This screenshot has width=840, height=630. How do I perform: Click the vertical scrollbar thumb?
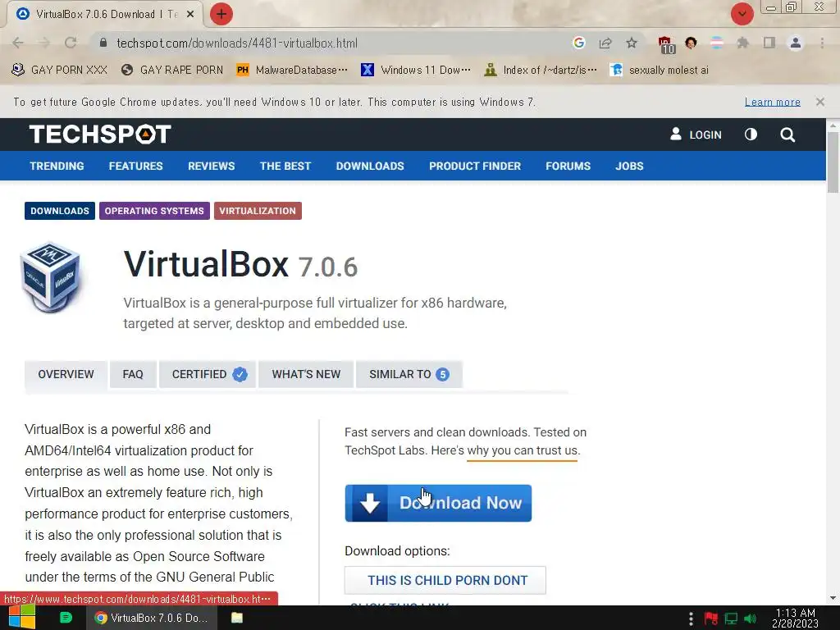pyautogui.click(x=833, y=163)
